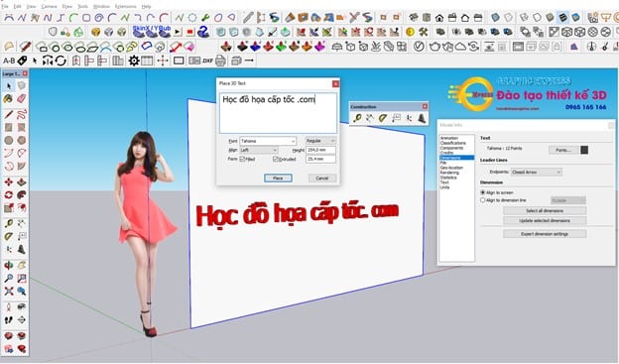Turn on X-ray face style

pyautogui.click(x=495, y=18)
